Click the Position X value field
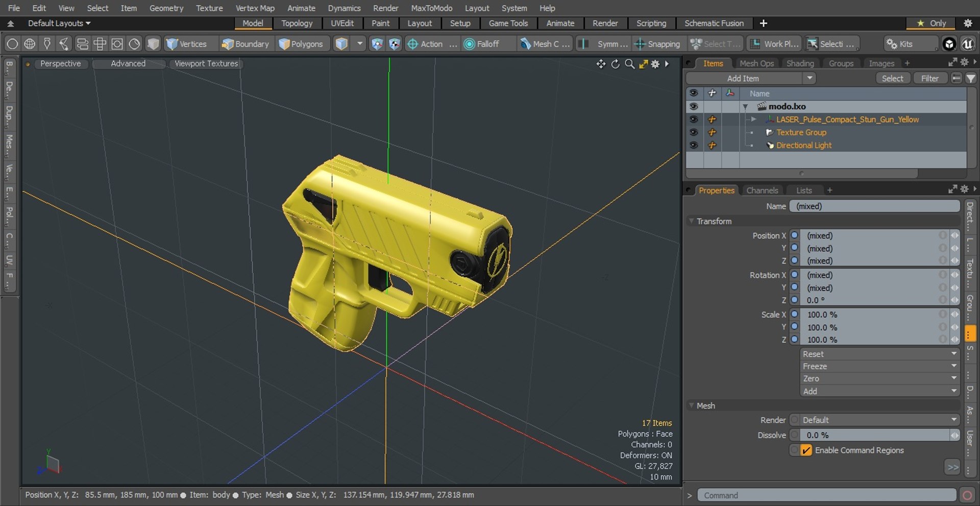Screen dimensions: 980x506 point(869,235)
